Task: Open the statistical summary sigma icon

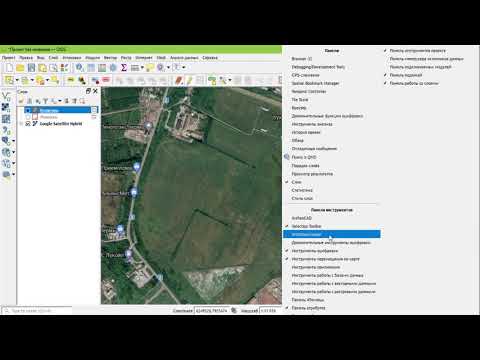Action: click(x=124, y=68)
